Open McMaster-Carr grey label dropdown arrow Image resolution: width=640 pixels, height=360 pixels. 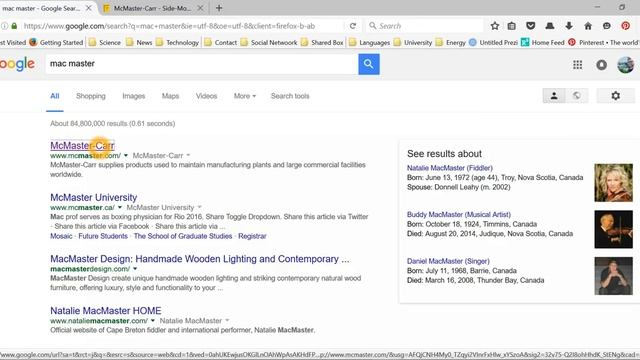coord(188,156)
